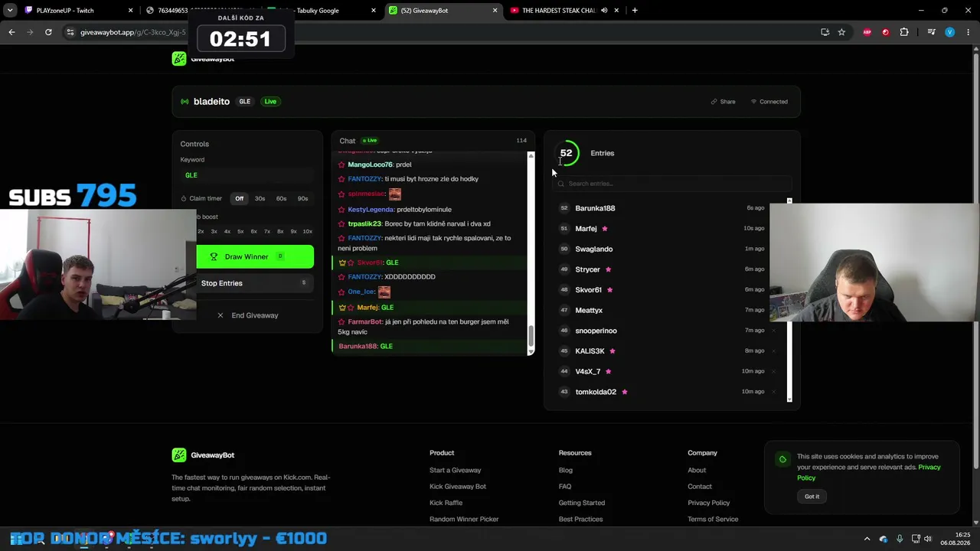Image resolution: width=980 pixels, height=551 pixels.
Task: Click the star icon beside FarmarBot
Action: coord(341,322)
